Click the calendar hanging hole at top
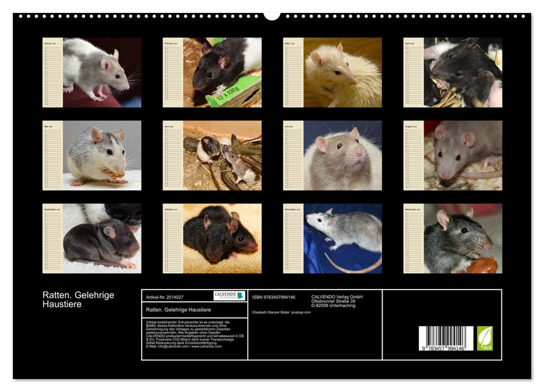This screenshot has width=544, height=392. pyautogui.click(x=272, y=15)
